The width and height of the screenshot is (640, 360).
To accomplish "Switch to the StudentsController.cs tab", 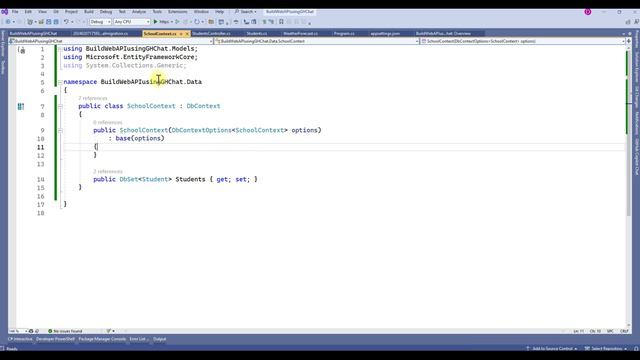I will (x=211, y=33).
